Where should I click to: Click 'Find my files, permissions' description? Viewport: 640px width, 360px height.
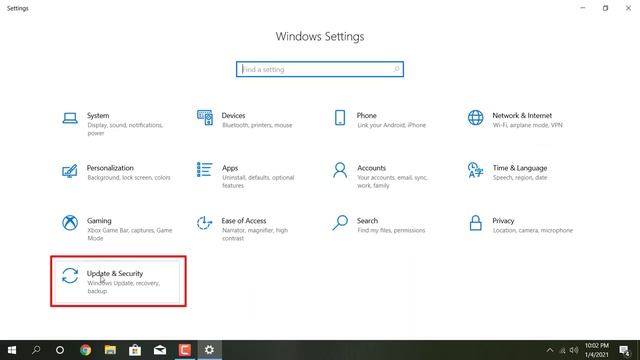[x=391, y=230]
